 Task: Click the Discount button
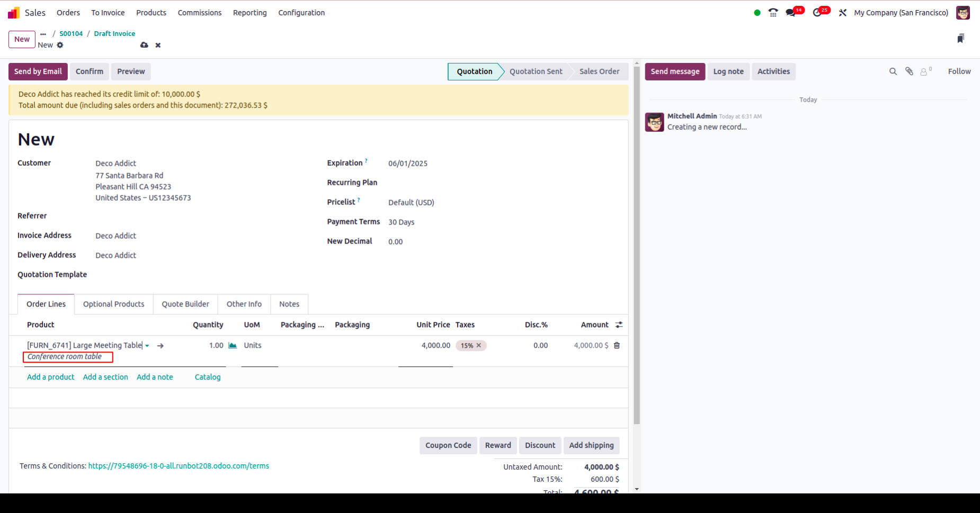click(x=540, y=445)
